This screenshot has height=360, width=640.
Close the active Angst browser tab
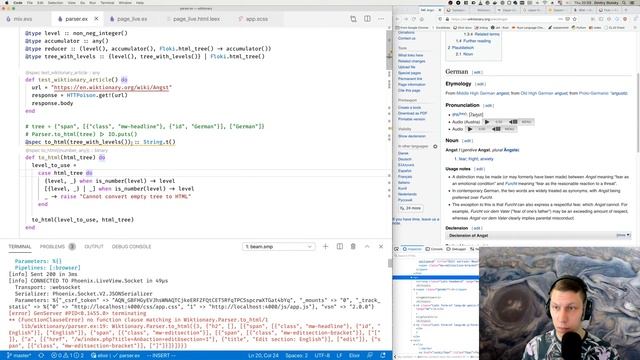[x=440, y=9]
